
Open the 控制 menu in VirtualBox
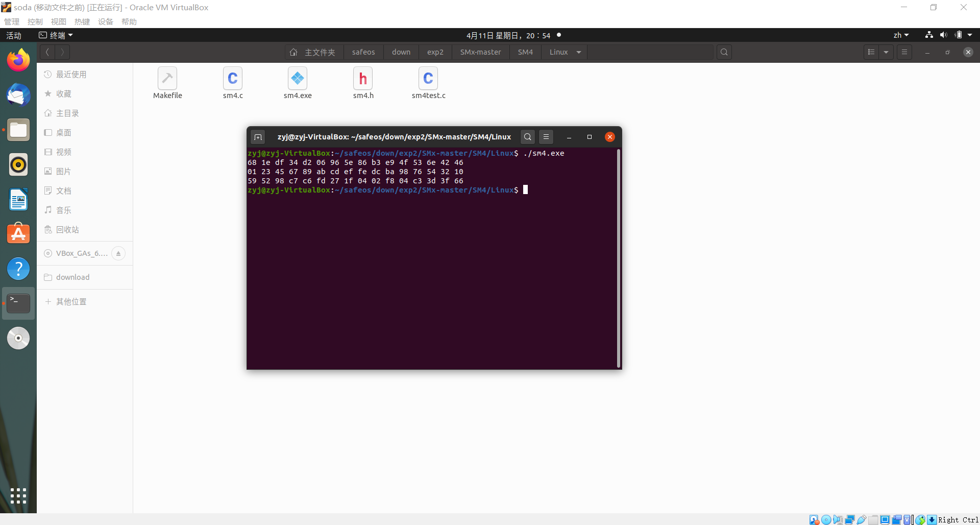[x=35, y=21]
